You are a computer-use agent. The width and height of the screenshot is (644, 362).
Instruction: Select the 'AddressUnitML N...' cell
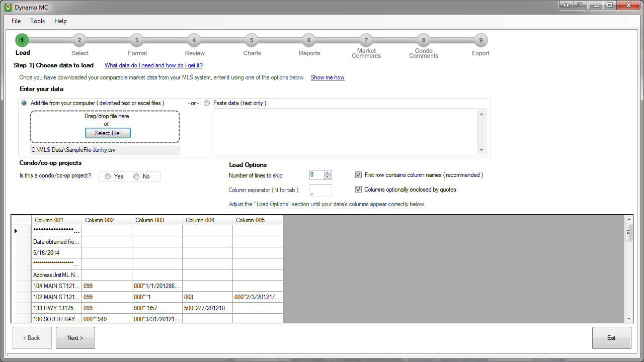point(56,275)
